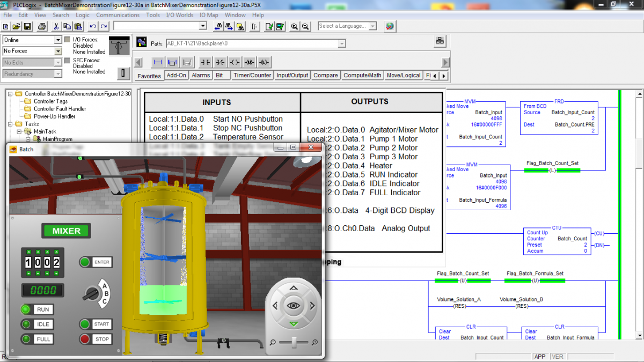Switch to the Timer/Counter tab
Viewport: 644px width, 362px height.
[x=252, y=75]
